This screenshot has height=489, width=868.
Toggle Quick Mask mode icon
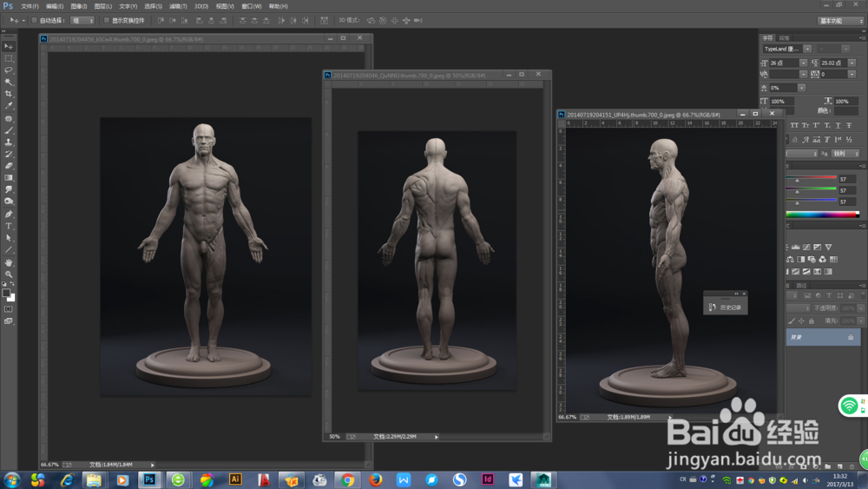point(9,309)
